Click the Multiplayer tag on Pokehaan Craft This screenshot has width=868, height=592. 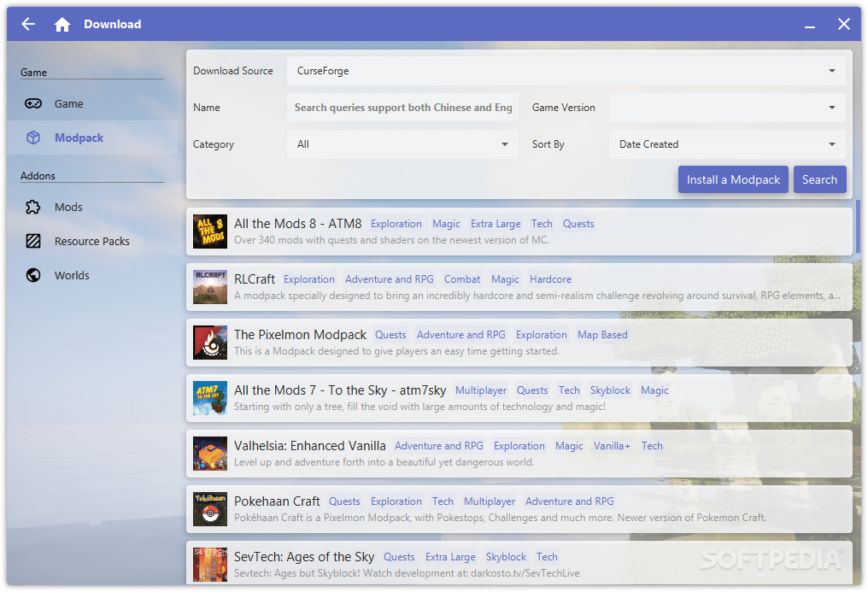pos(490,501)
